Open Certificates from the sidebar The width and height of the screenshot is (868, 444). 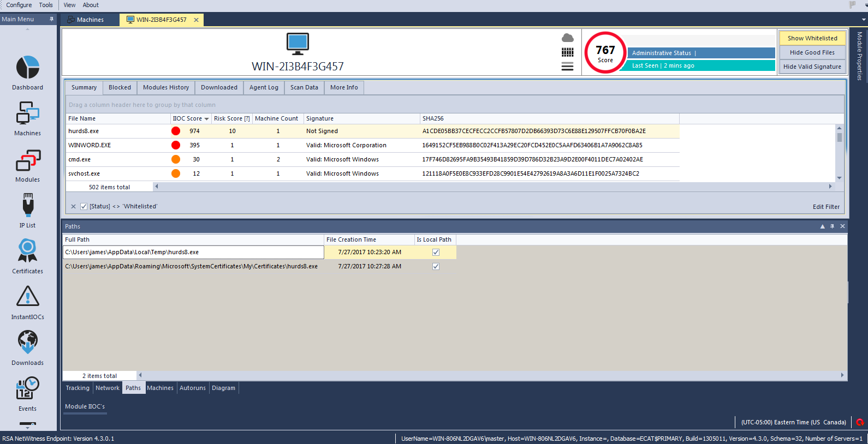pyautogui.click(x=27, y=251)
